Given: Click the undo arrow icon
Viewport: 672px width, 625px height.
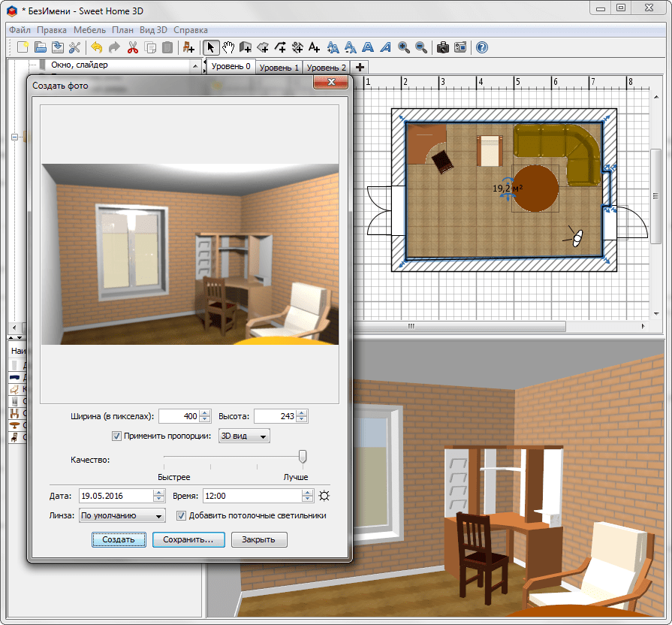Looking at the screenshot, I should coord(97,47).
